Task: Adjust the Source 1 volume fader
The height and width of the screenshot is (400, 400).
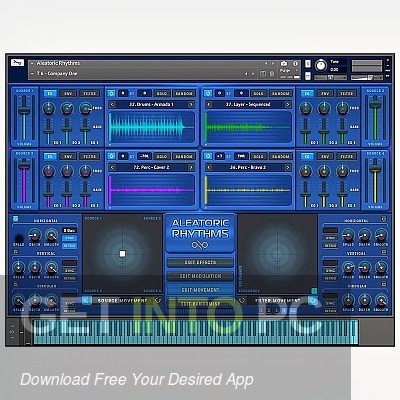Action: tap(24, 110)
